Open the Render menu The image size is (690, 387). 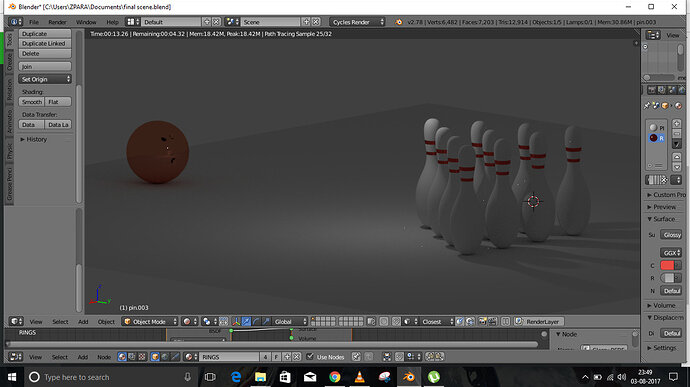point(57,22)
